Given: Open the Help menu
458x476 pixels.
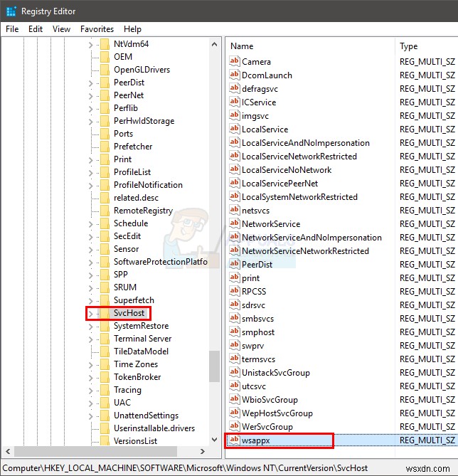Looking at the screenshot, I should click(132, 29).
